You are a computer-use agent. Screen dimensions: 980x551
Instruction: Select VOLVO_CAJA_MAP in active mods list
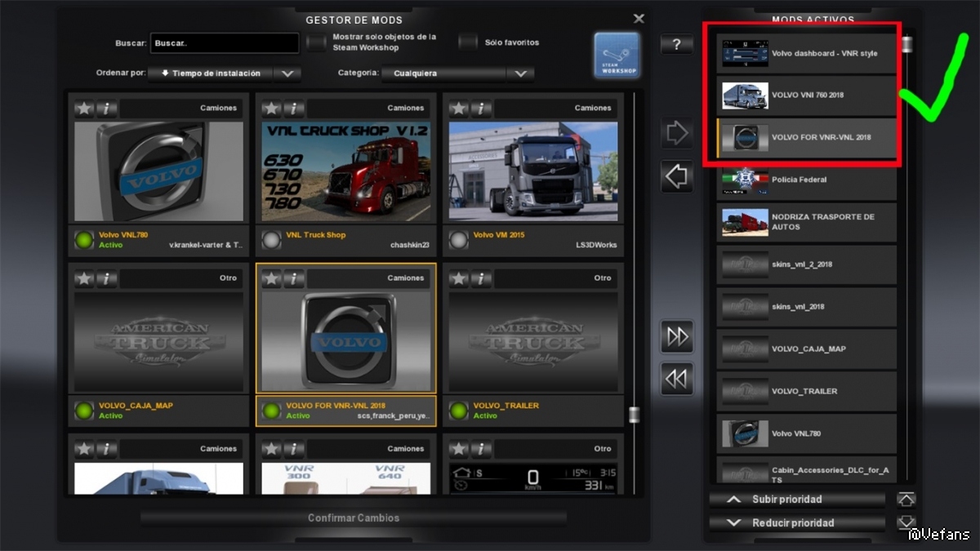[807, 349]
